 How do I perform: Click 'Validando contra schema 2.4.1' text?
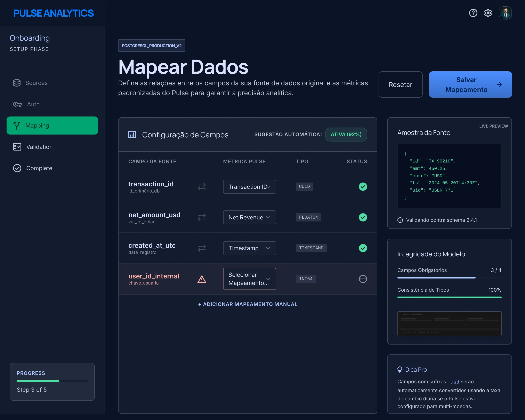coord(441,220)
